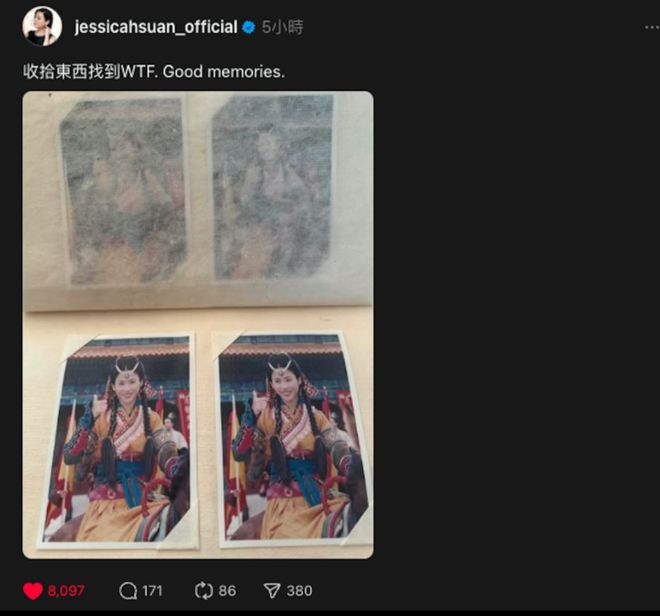Open the bottom-left costume photo print

click(x=119, y=440)
